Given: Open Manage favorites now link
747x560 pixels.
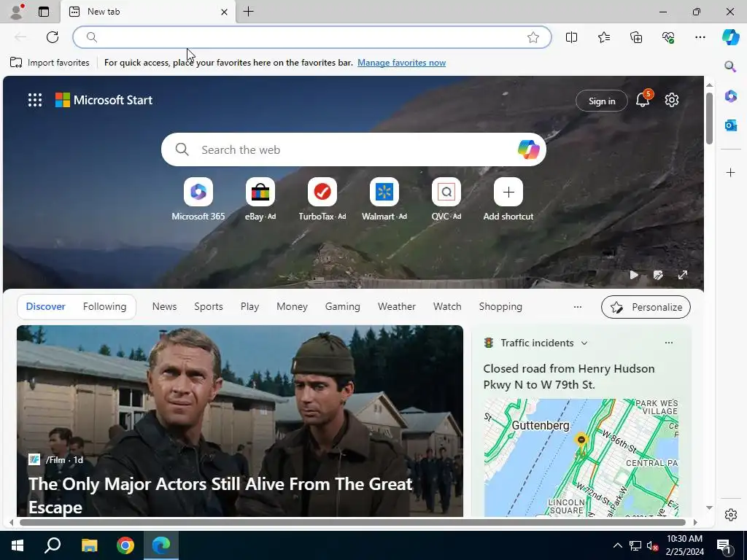Looking at the screenshot, I should 402,63.
